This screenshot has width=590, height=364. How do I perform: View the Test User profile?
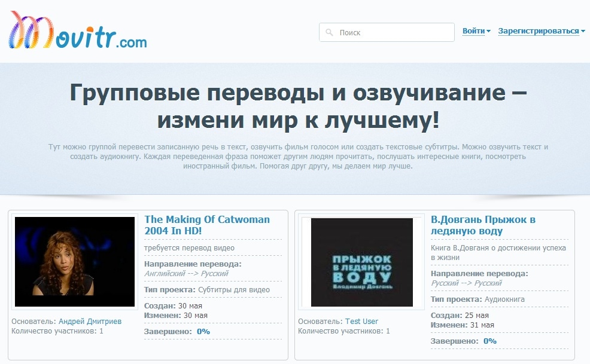click(361, 321)
